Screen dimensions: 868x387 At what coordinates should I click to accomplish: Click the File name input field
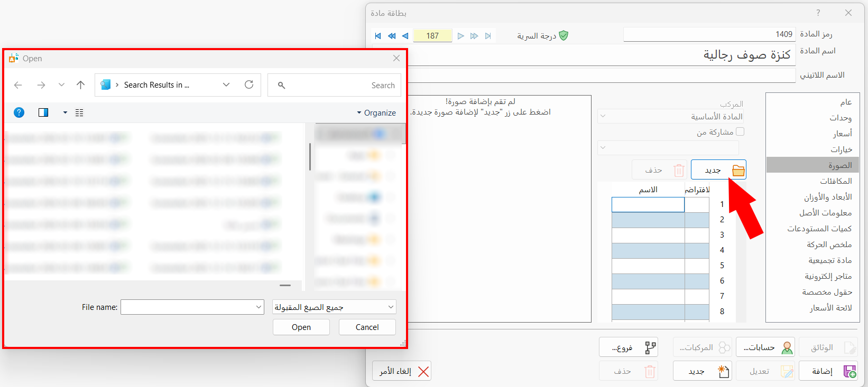click(x=188, y=307)
